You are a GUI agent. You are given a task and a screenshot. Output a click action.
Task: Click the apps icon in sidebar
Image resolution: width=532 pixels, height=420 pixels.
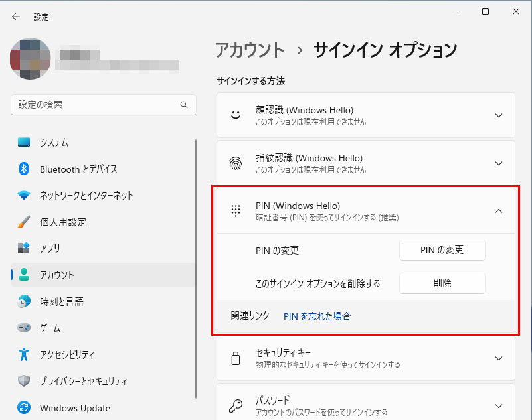pos(24,248)
